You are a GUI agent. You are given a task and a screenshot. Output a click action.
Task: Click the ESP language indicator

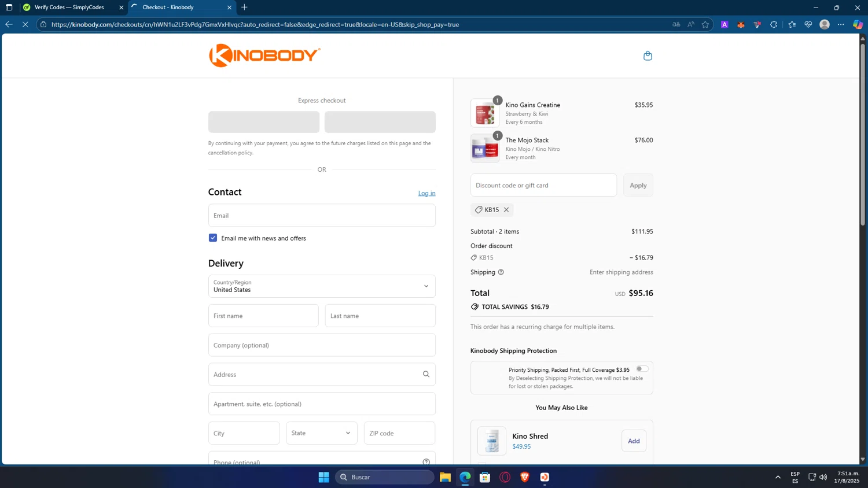point(795,477)
